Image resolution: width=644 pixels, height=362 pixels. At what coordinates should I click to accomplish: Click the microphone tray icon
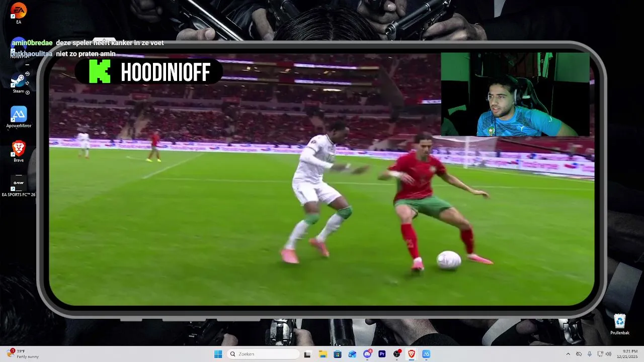(590, 354)
